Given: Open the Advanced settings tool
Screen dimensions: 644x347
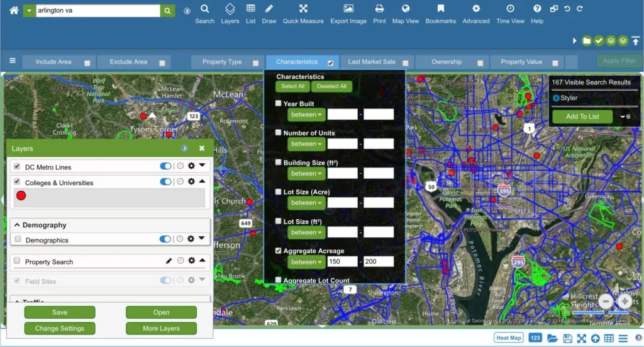Looking at the screenshot, I should [476, 14].
